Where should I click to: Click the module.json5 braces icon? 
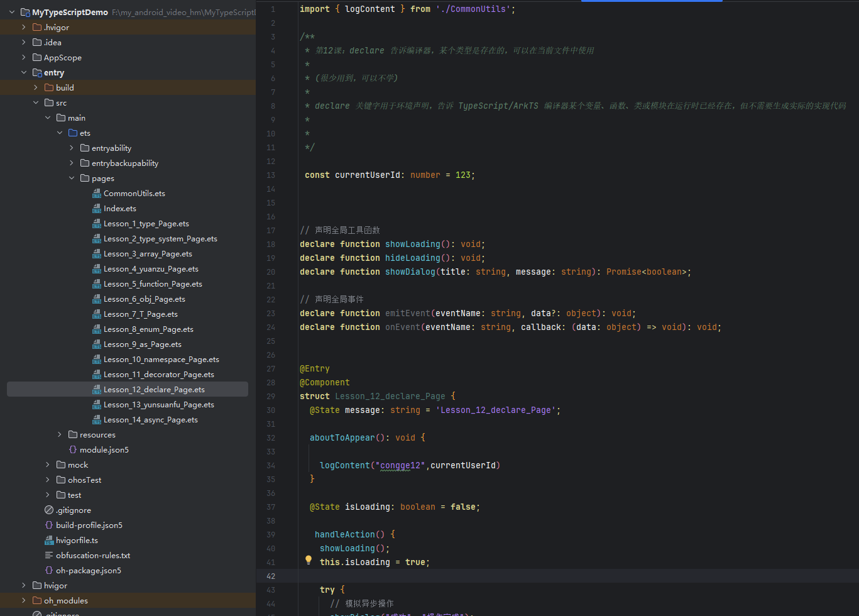[x=73, y=450]
